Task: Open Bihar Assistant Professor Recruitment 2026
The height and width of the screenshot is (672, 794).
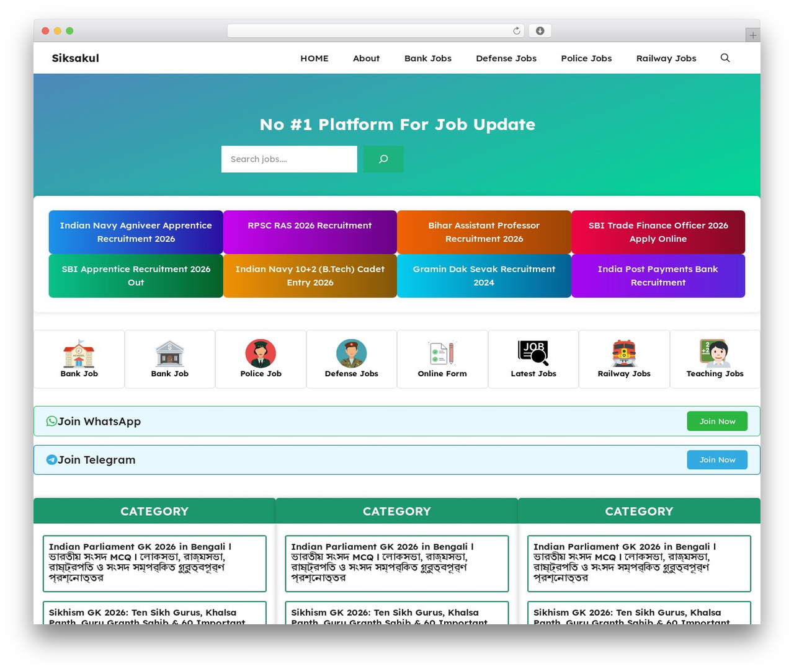Action: [x=484, y=232]
